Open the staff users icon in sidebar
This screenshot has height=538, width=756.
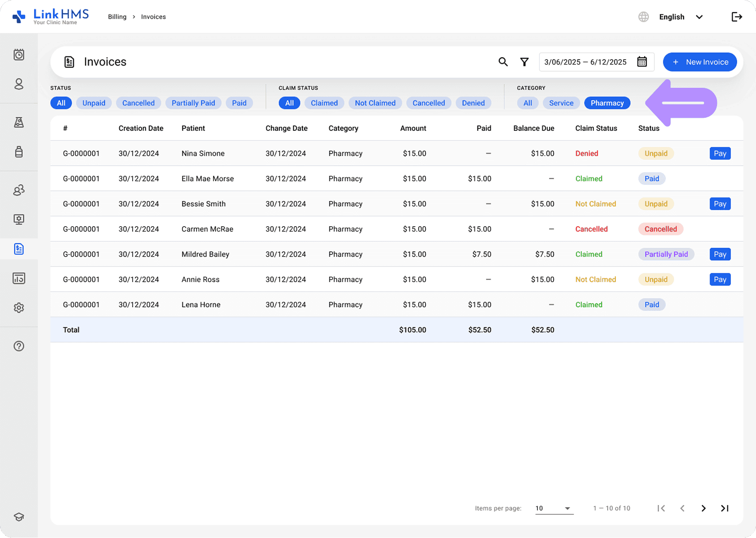tap(19, 190)
